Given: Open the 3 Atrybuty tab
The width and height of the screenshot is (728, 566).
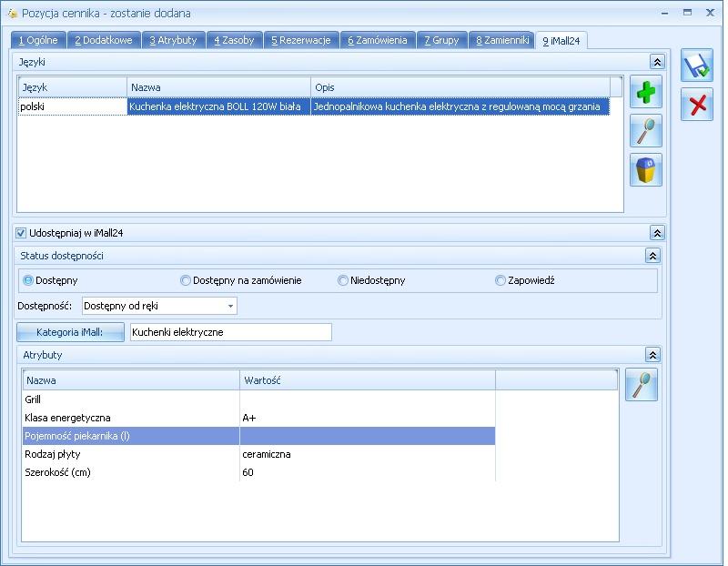Looking at the screenshot, I should coord(173,40).
